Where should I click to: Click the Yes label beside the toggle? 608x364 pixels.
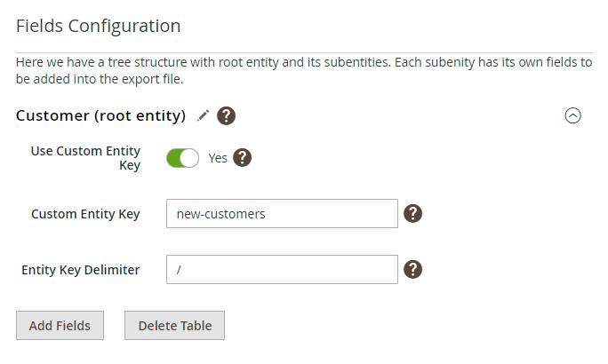(218, 158)
